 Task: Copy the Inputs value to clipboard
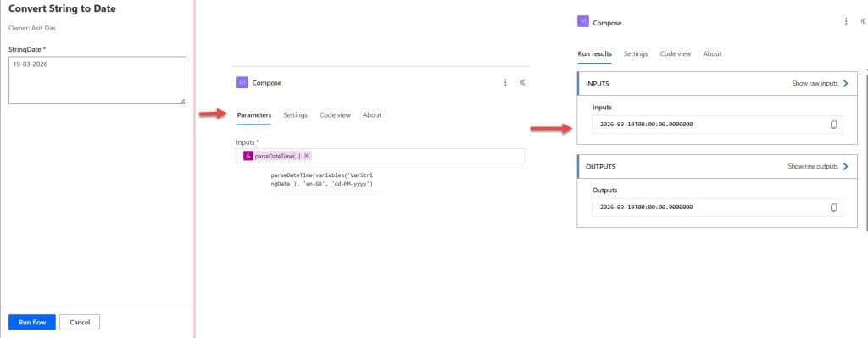[833, 125]
